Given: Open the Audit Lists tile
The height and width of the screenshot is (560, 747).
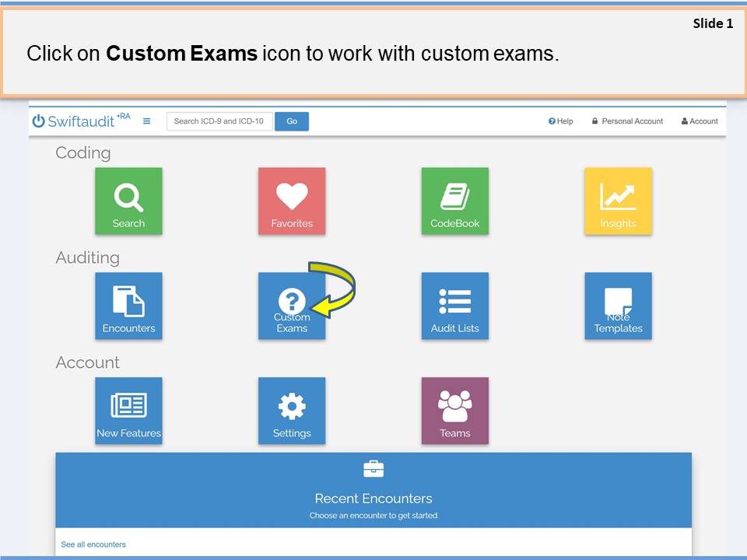Looking at the screenshot, I should tap(455, 306).
